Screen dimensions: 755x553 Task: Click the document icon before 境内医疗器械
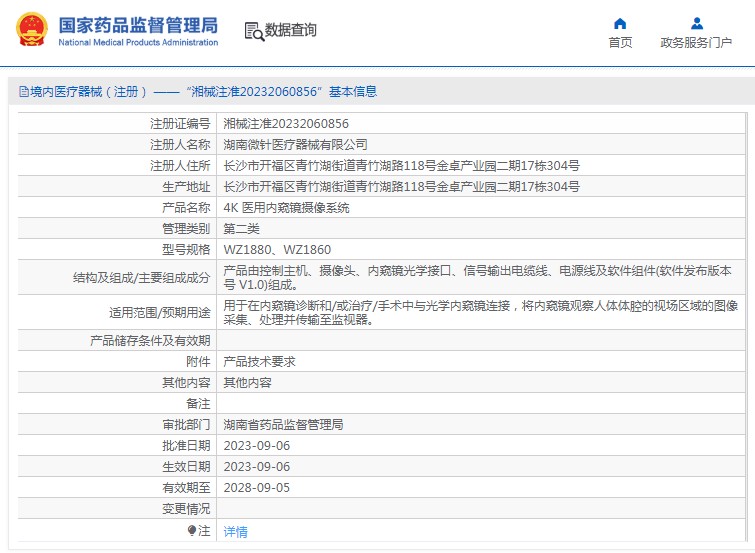point(24,92)
